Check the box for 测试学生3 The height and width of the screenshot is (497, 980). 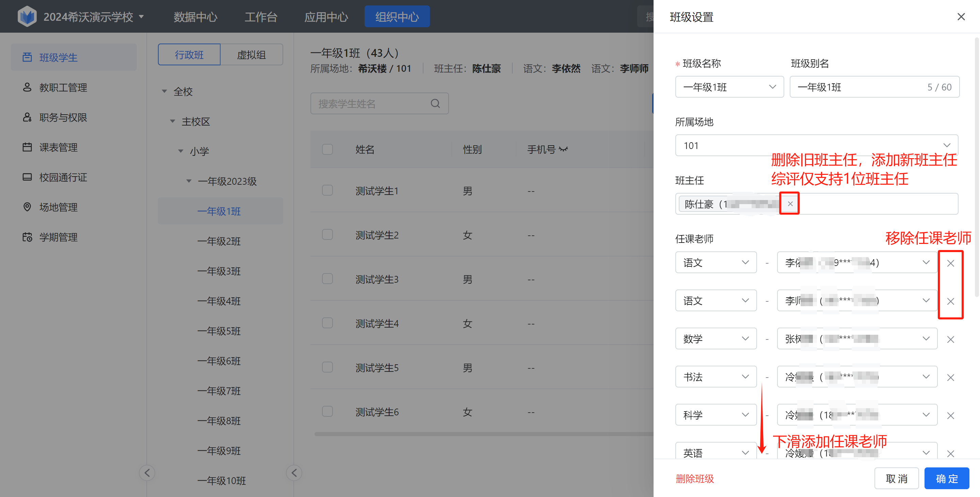pyautogui.click(x=327, y=279)
